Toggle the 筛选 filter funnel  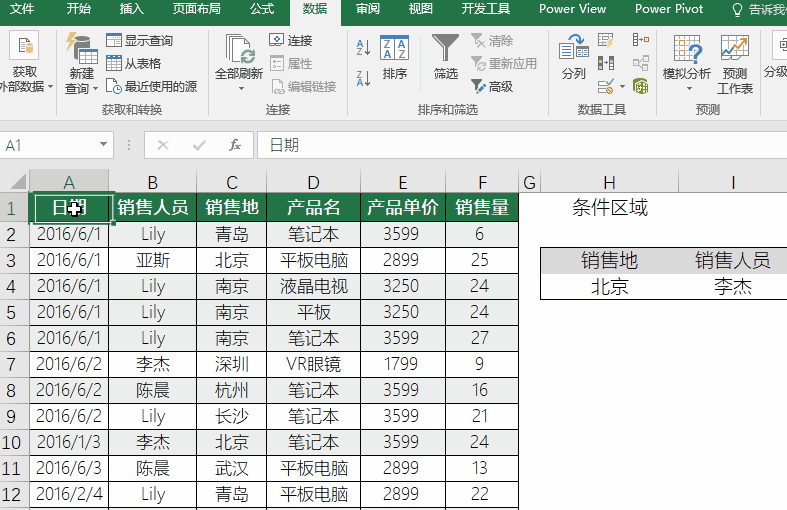[x=446, y=56]
